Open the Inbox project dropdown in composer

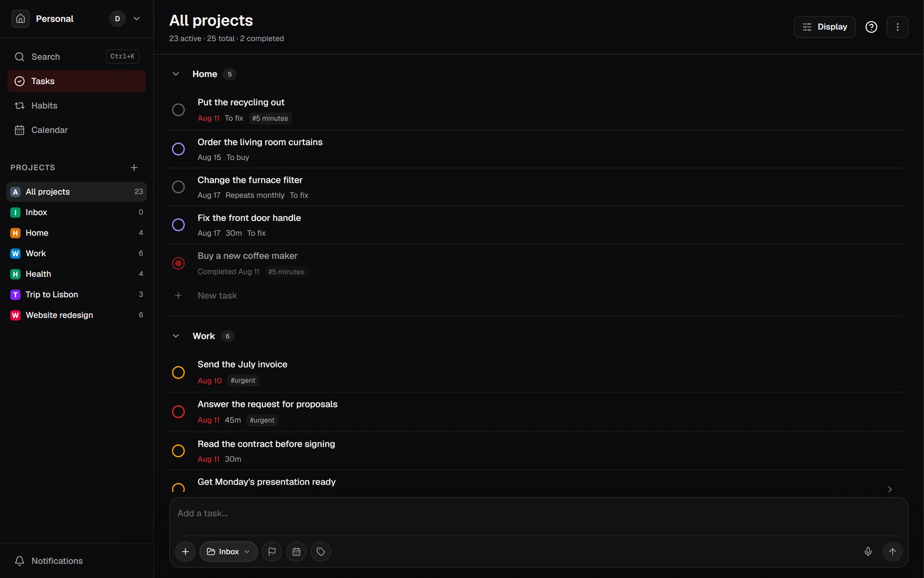point(228,552)
